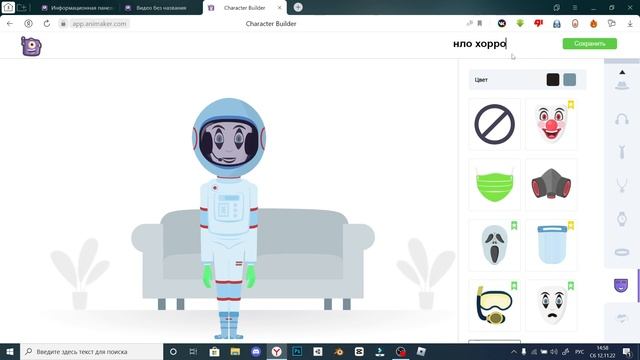Open the VK browser extension

point(502,24)
